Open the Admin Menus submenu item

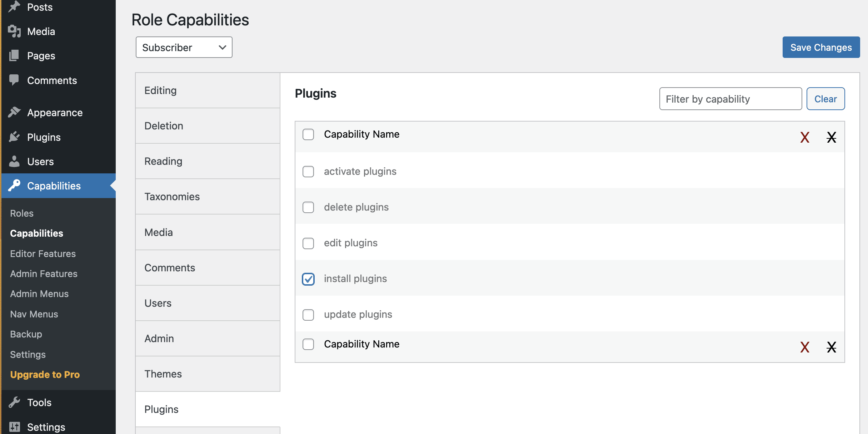[x=39, y=294]
